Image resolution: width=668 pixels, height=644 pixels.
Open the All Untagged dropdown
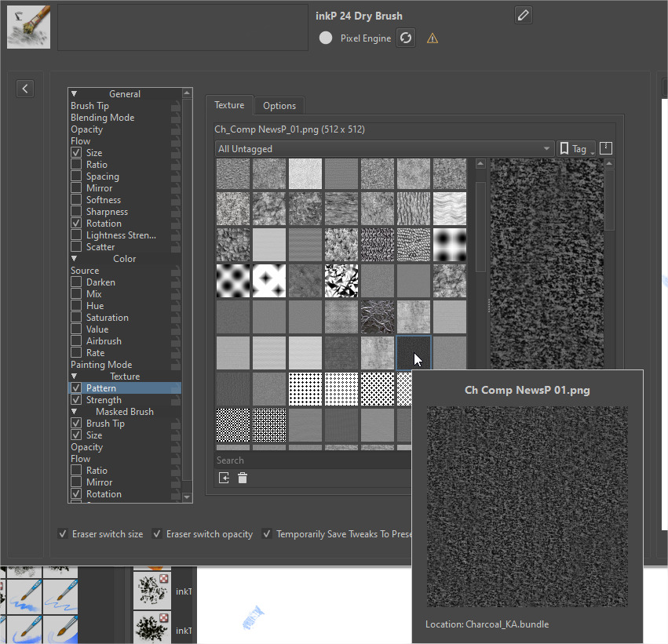click(x=384, y=148)
